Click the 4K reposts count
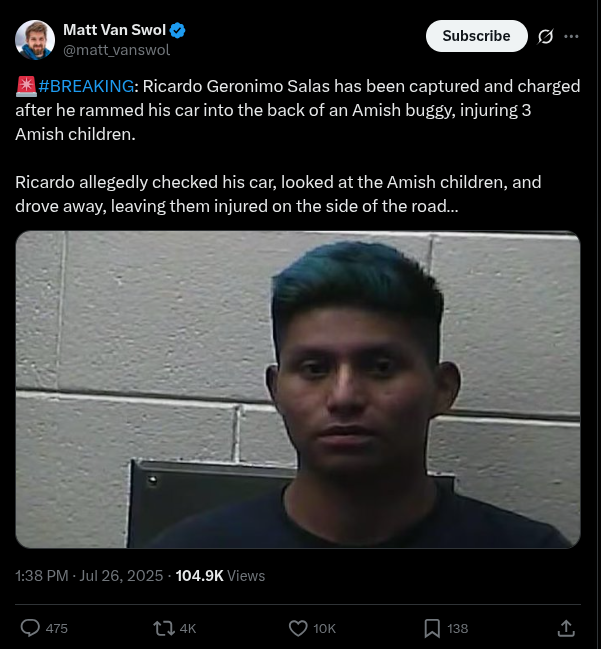Viewport: 601px width, 649px height. tap(188, 628)
